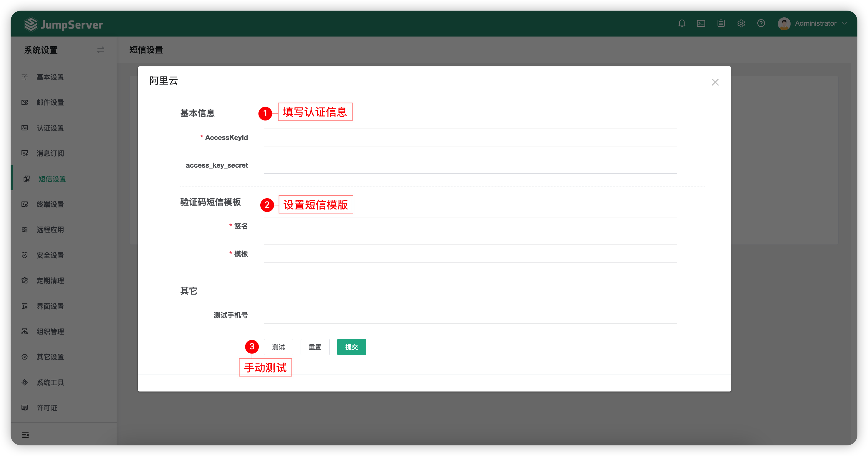Open the notification bell icon

coord(682,24)
